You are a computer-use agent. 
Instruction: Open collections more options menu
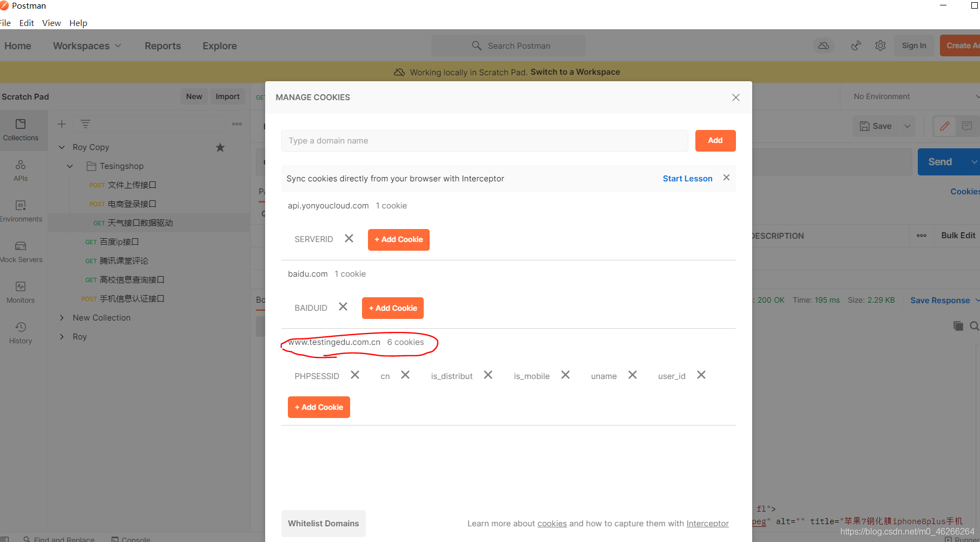[x=237, y=124]
